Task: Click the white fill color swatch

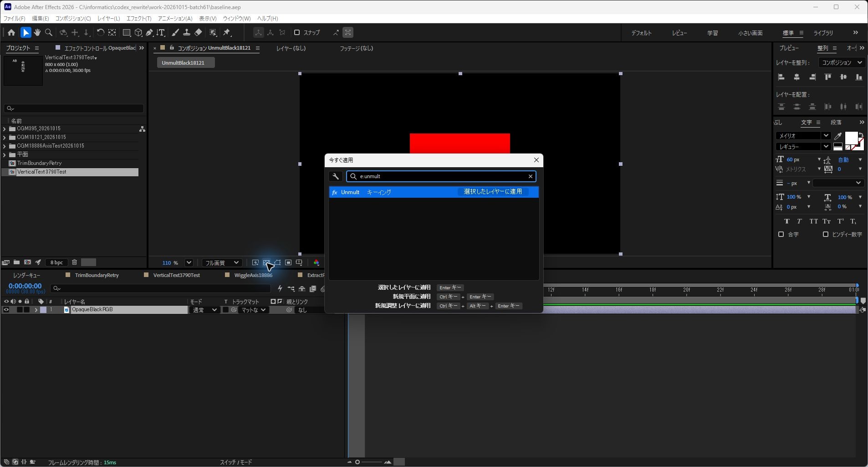Action: [850, 138]
